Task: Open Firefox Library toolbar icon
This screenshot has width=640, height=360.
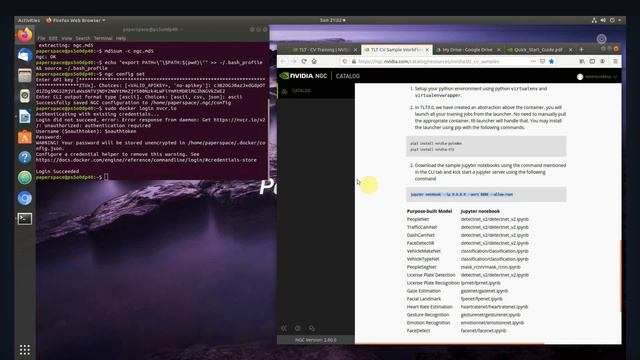Action: pos(582,61)
